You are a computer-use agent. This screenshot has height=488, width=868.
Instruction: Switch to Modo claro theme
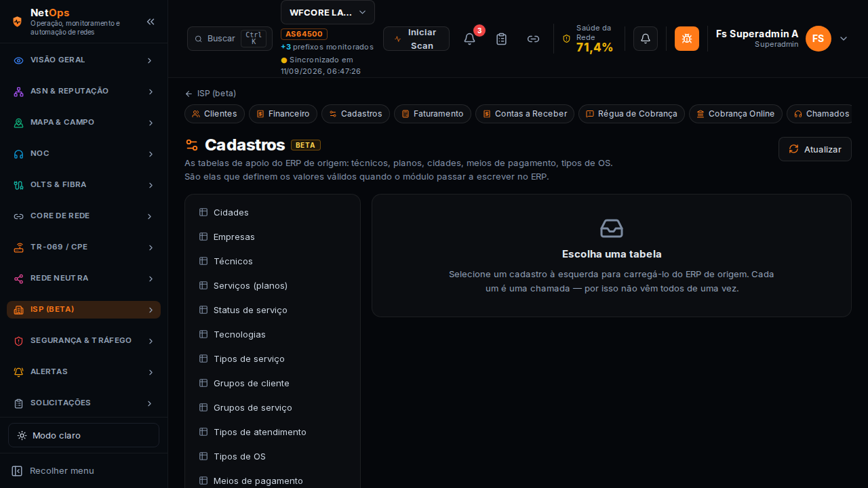(83, 435)
